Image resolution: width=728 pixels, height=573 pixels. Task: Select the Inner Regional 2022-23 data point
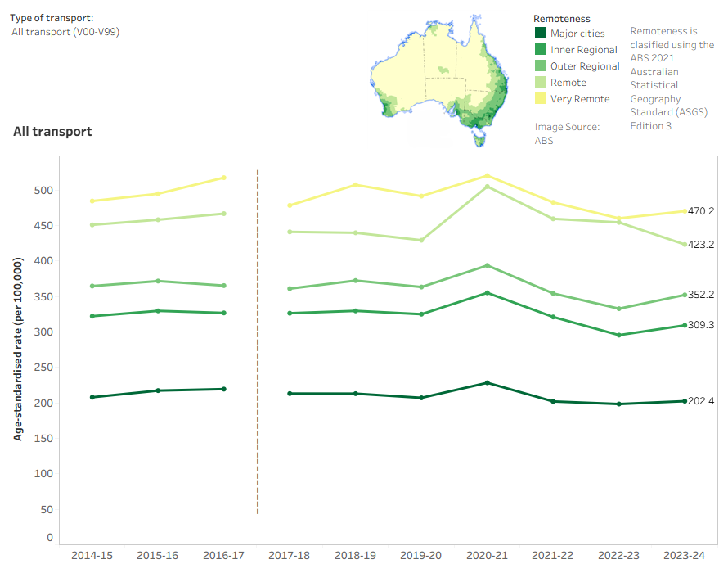(x=619, y=335)
